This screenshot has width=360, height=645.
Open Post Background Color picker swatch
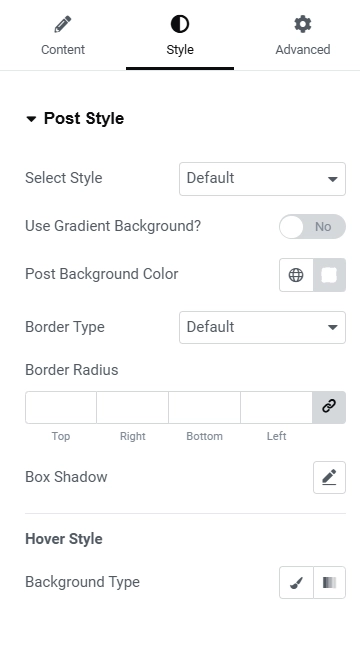(x=330, y=275)
